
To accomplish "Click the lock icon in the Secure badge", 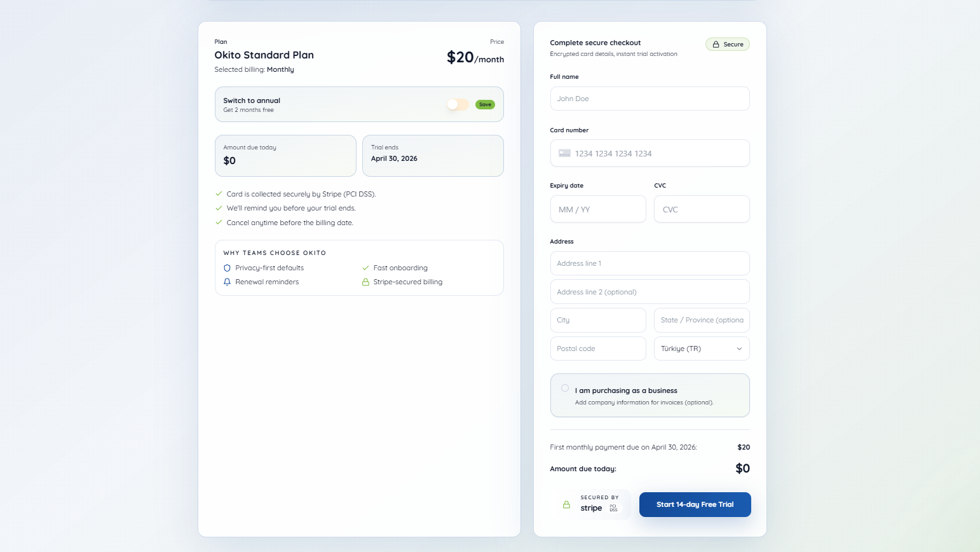I will [716, 45].
